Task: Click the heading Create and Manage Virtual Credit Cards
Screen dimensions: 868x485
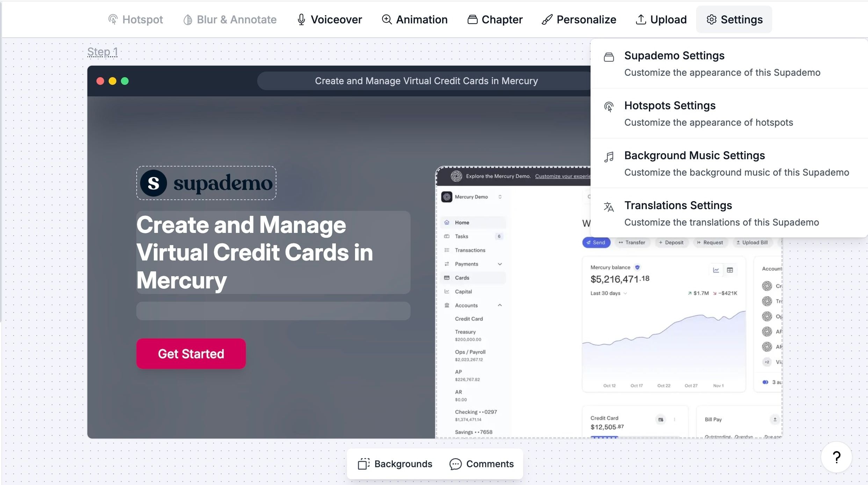Action: coord(273,252)
